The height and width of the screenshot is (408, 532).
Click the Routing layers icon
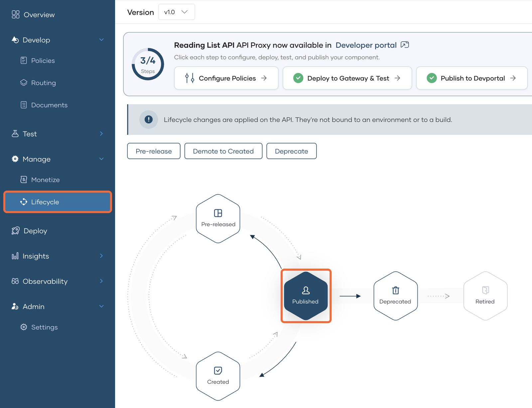point(24,83)
